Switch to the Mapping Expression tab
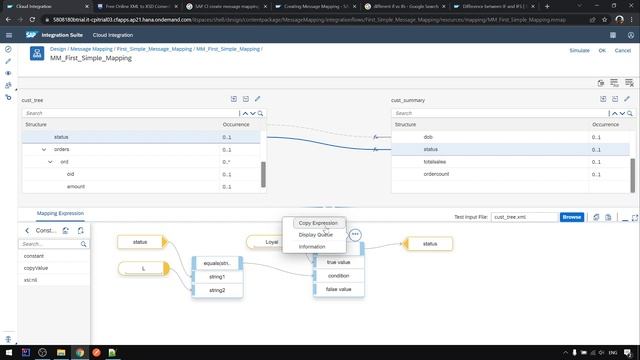Viewport: 640px width, 360px height. [60, 213]
